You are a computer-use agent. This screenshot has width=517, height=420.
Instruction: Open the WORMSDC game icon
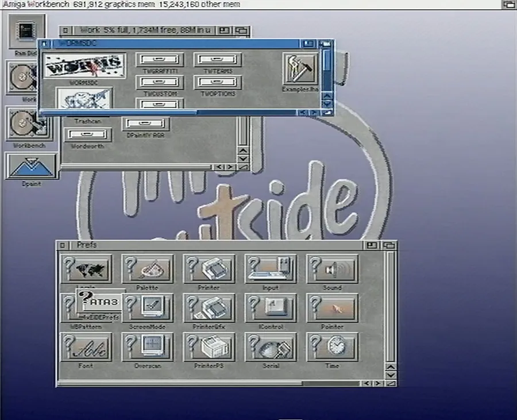tap(84, 65)
